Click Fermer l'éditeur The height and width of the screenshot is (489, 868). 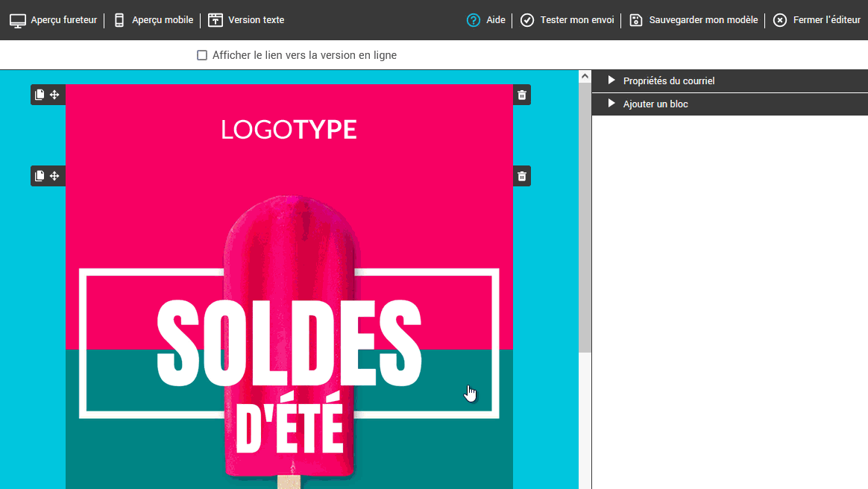(826, 20)
